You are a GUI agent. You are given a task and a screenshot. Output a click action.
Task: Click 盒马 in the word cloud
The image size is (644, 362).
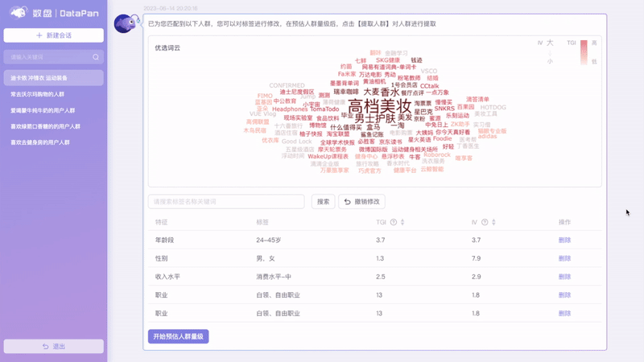373,127
